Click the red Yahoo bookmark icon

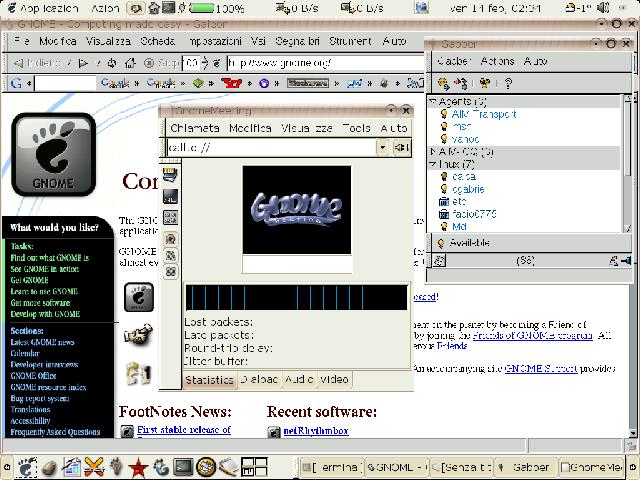click(231, 83)
